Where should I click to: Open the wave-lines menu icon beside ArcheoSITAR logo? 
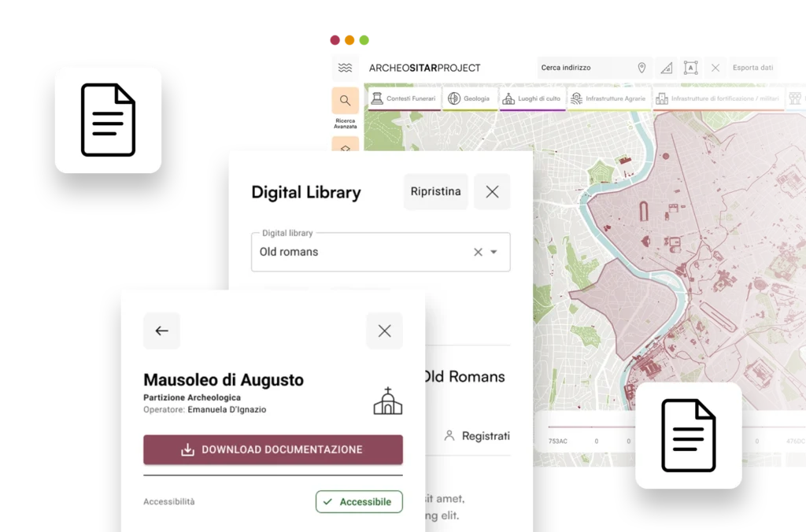[x=345, y=68]
